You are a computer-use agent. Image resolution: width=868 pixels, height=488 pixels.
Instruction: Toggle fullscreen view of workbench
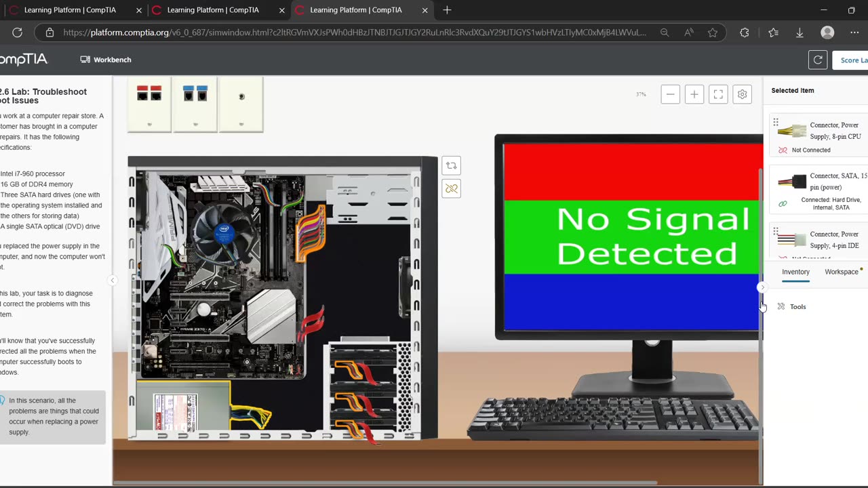(x=718, y=94)
